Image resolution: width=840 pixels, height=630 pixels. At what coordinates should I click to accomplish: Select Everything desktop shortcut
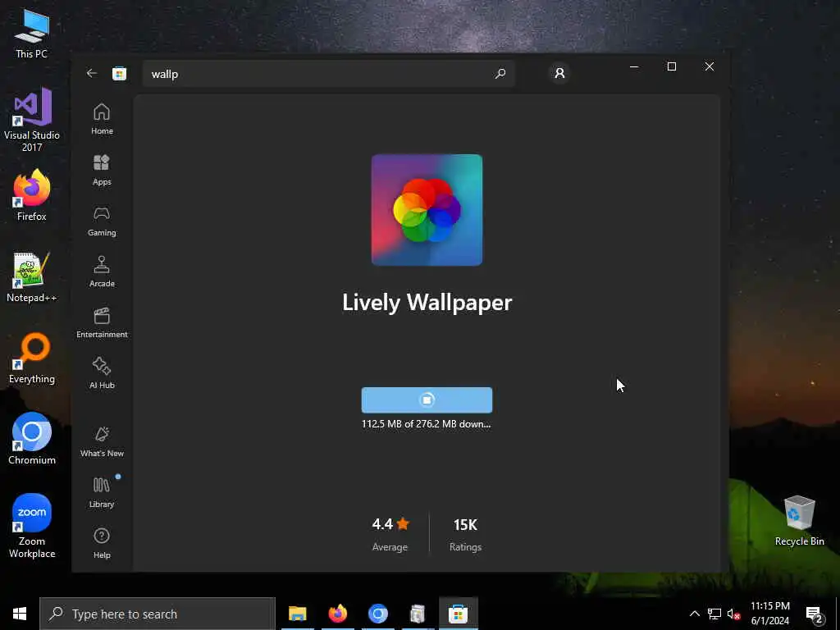(32, 358)
